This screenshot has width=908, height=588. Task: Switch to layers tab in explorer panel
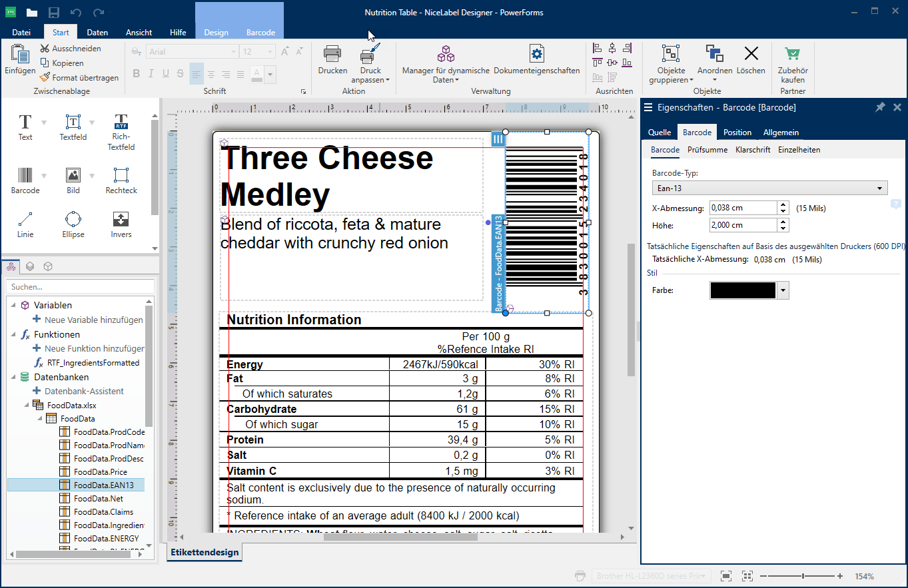pos(30,266)
